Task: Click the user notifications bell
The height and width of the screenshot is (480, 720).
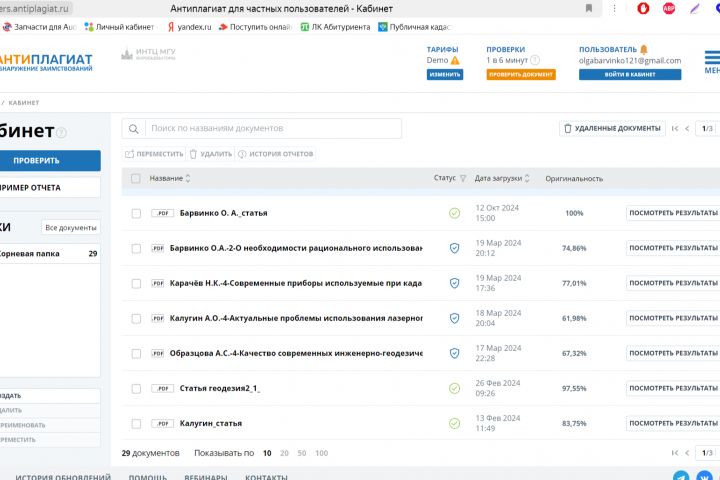Action: pyautogui.click(x=644, y=49)
